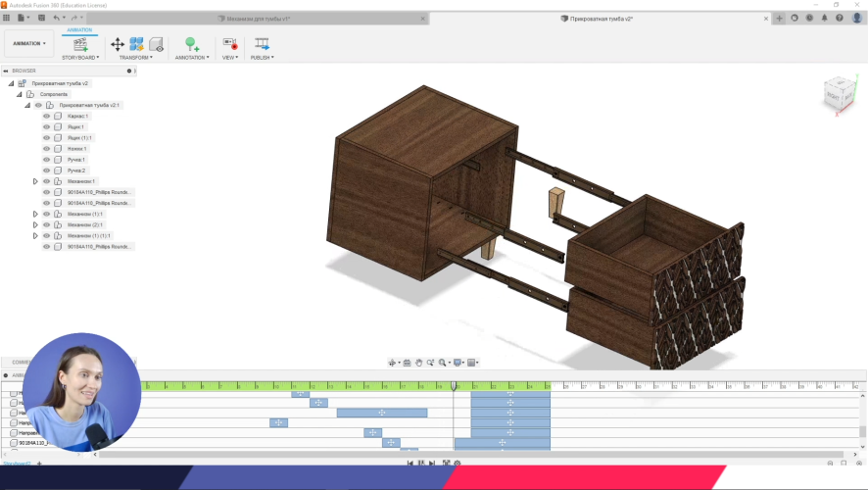Click the Save icon
This screenshot has height=490, width=868.
point(41,18)
